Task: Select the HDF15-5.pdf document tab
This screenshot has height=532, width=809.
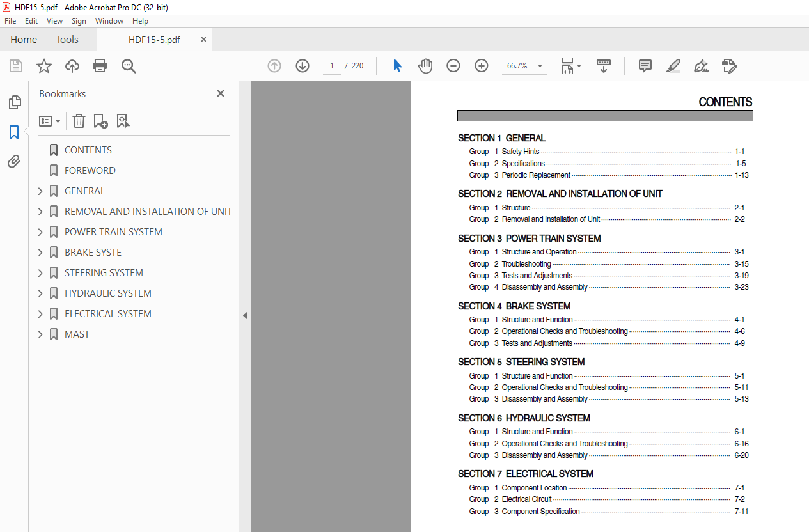Action: (x=154, y=40)
